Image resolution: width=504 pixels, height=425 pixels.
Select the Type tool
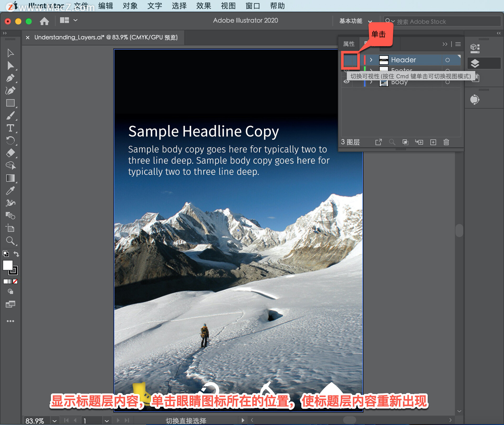10,128
